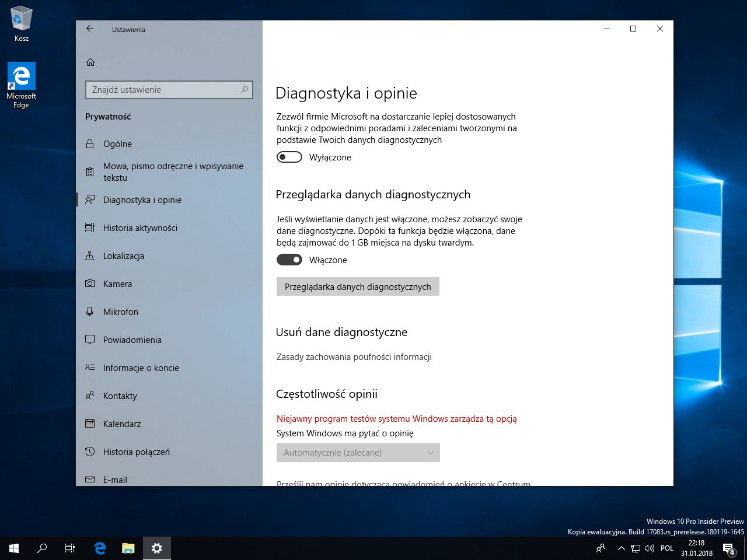This screenshot has height=560, width=747.
Task: Select Diagnostyka i opinie in the sidebar
Action: point(169,200)
